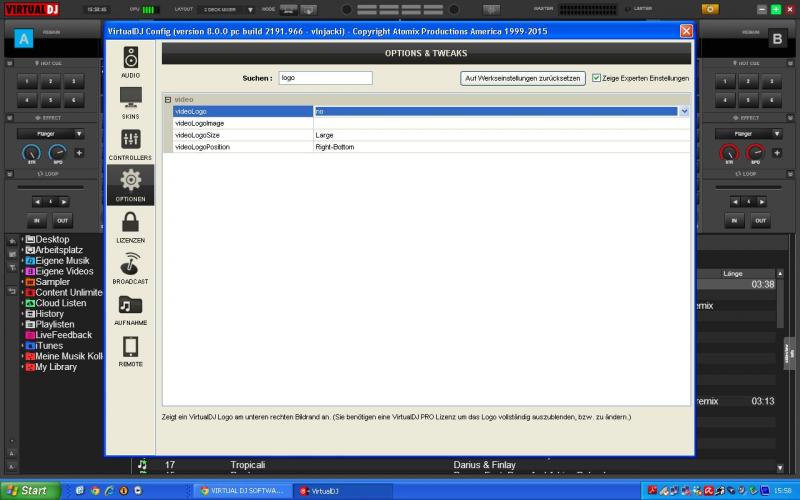Image resolution: width=800 pixels, height=500 pixels.
Task: Toggle the Loop panel menu on deck A
Action: [x=9, y=174]
